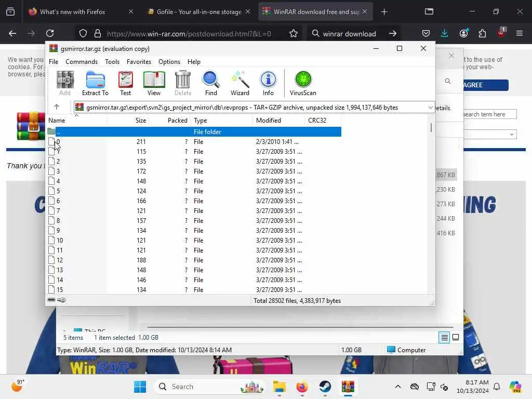Click the Windows taskbar Search box

209,387
